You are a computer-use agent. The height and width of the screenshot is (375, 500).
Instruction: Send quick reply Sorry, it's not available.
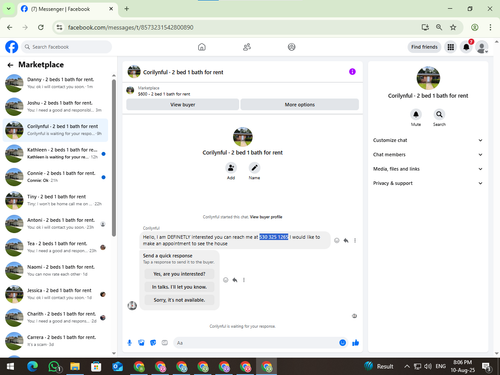(179, 300)
